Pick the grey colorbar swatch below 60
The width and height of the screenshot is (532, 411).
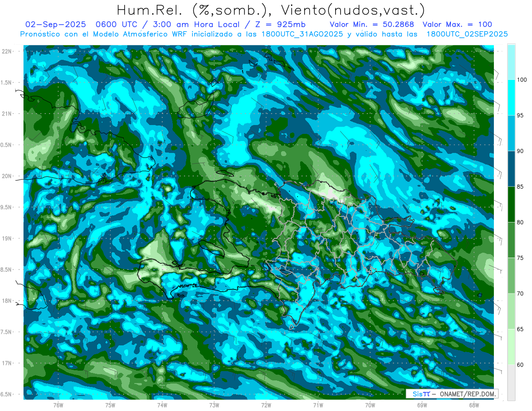click(x=511, y=383)
